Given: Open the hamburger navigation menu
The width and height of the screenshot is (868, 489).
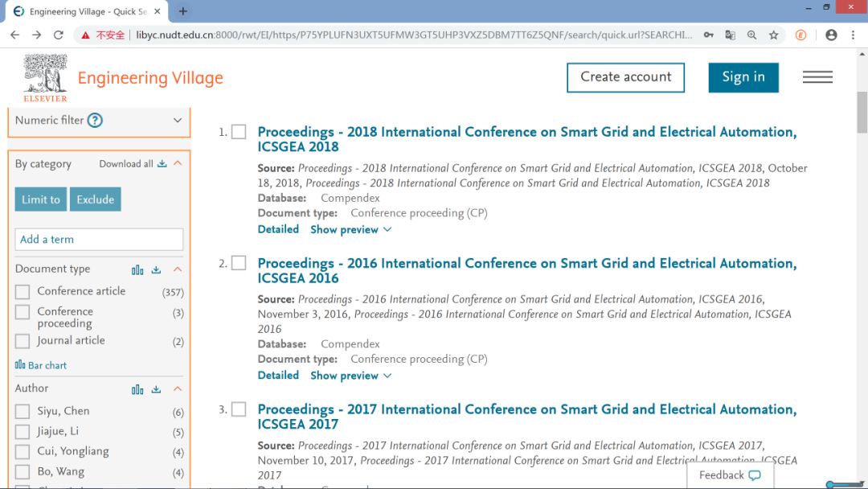Looking at the screenshot, I should pos(817,77).
